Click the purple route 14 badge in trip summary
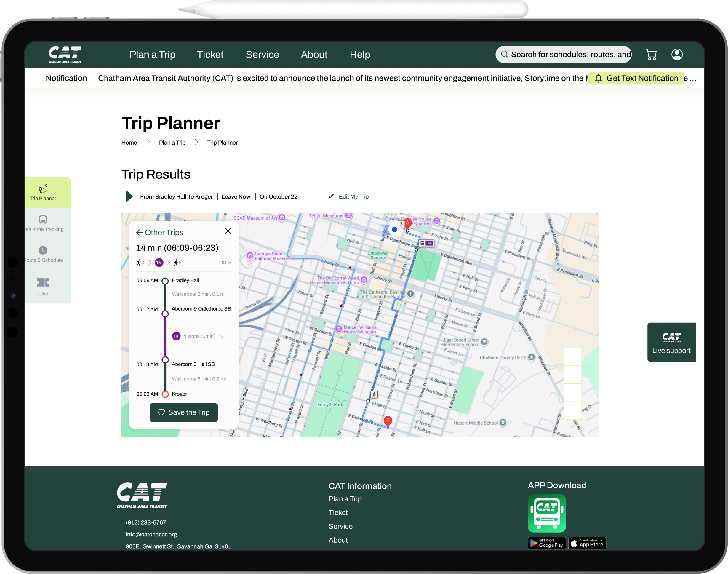728x574 pixels. click(159, 263)
